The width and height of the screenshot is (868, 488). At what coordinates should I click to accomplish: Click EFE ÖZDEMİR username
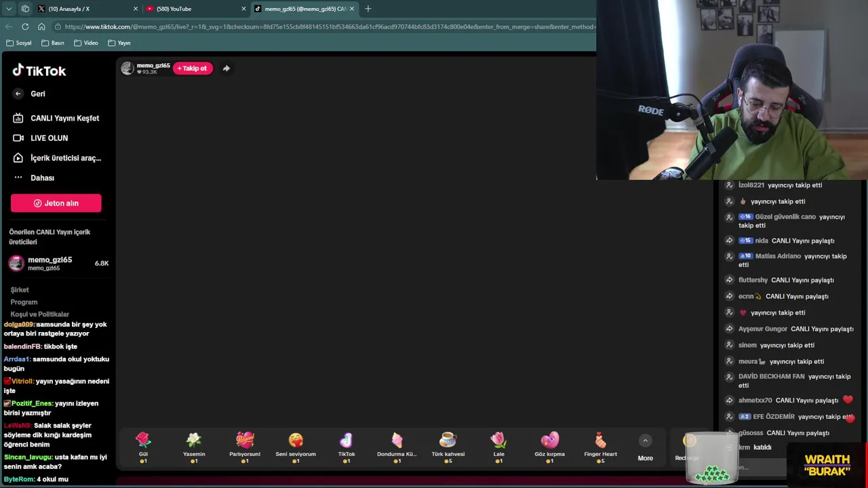pyautogui.click(x=774, y=417)
